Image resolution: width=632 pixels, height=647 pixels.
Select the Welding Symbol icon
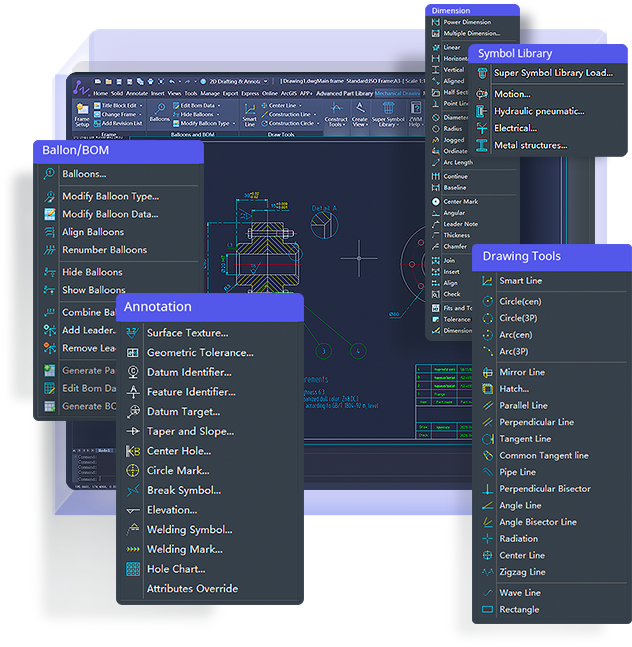(x=133, y=530)
